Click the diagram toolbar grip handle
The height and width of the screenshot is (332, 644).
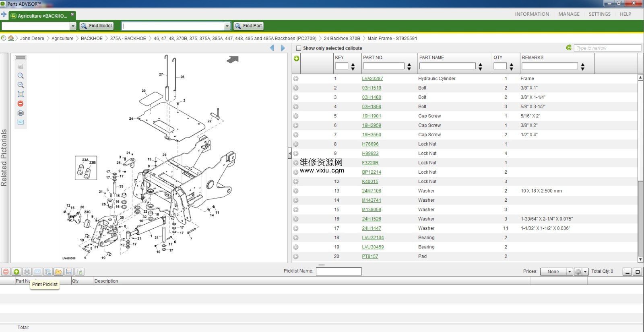click(x=21, y=57)
